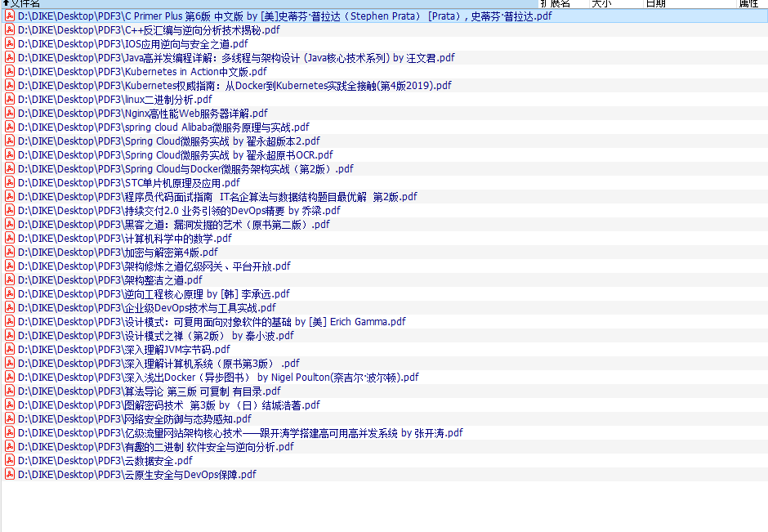Image resolution: width=768 pixels, height=532 pixels.
Task: Select file name 企业级DevOps技术与工具实战.pdf
Action: click(x=147, y=307)
